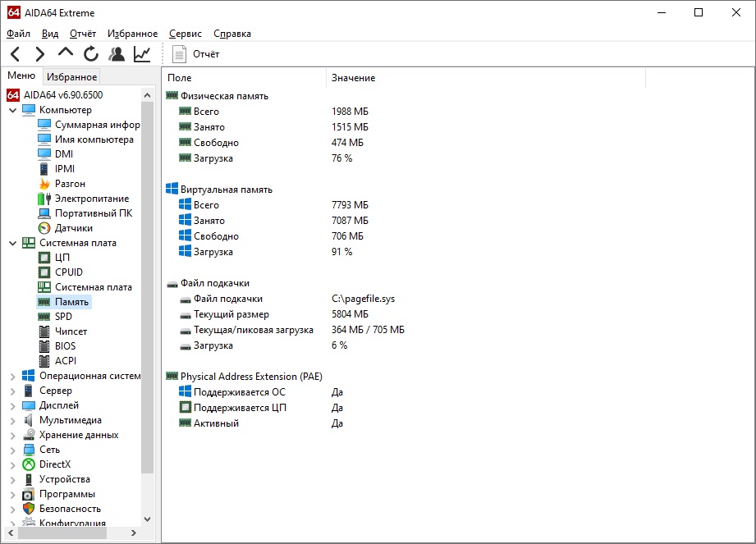Open the Файл menu
Viewport: 756px width, 544px height.
click(x=18, y=34)
